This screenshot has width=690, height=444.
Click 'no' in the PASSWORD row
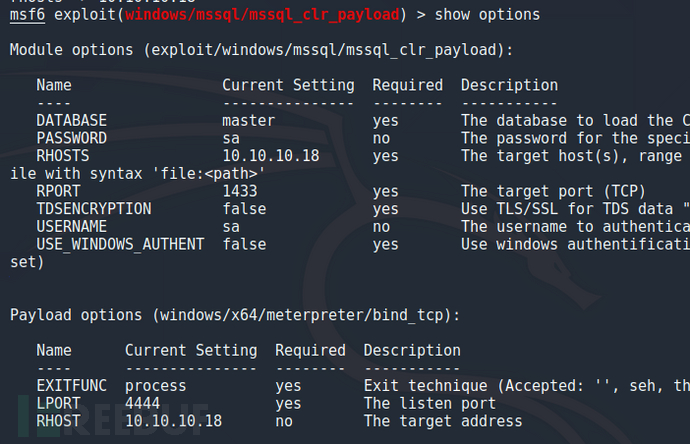pos(381,139)
